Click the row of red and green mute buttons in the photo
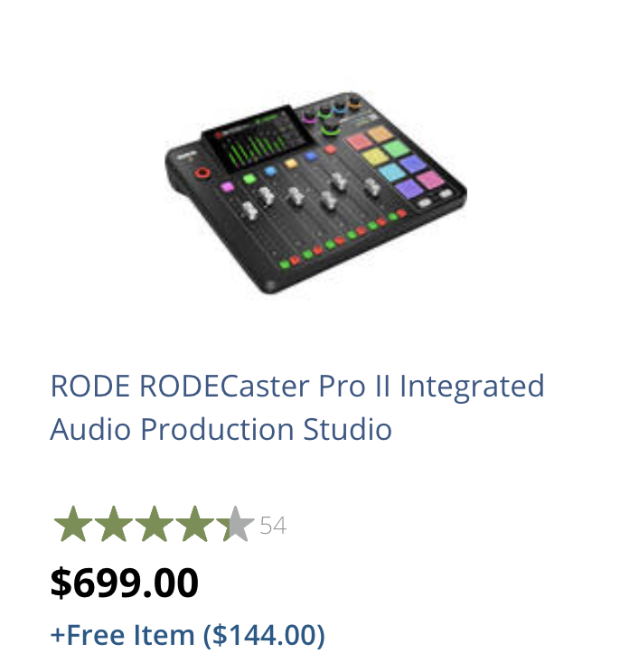620x672 pixels. pos(343,238)
